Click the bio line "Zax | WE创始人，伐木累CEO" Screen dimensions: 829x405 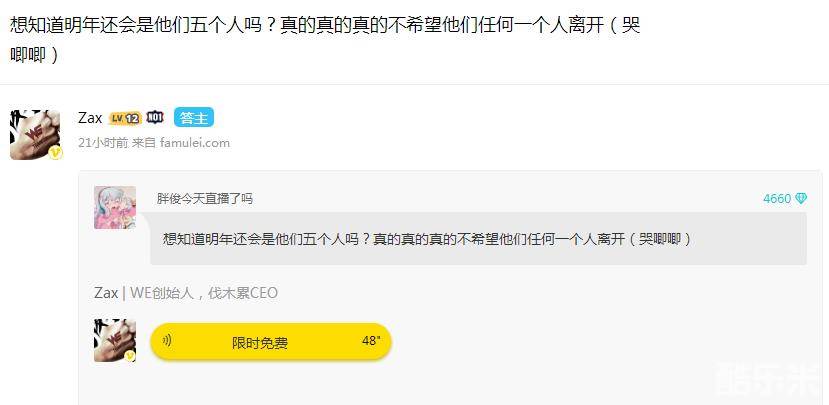(x=186, y=293)
